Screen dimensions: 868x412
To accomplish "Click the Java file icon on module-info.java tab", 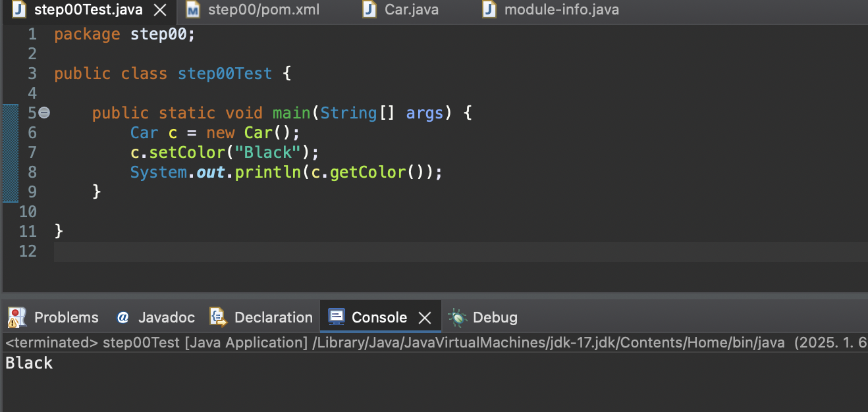I will (x=489, y=10).
